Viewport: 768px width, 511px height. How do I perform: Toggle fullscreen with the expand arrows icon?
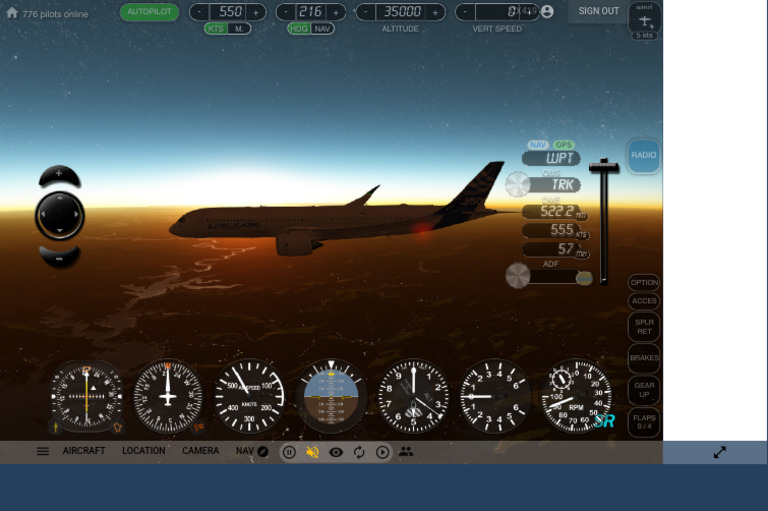tap(720, 452)
